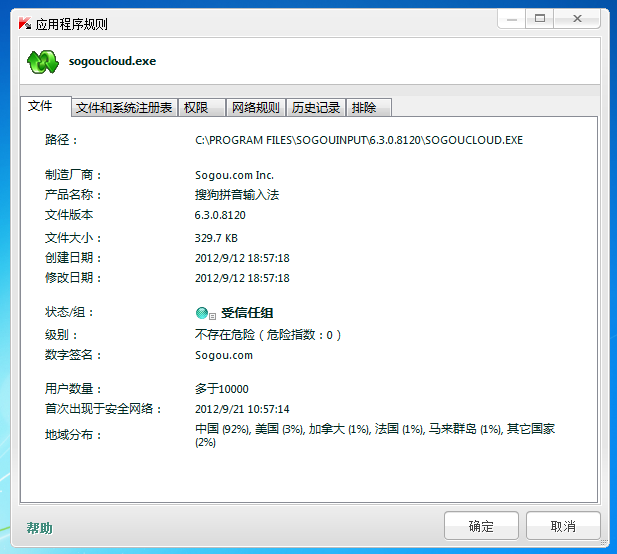Click the 地域分布： label
The image size is (617, 554).
tap(73, 435)
